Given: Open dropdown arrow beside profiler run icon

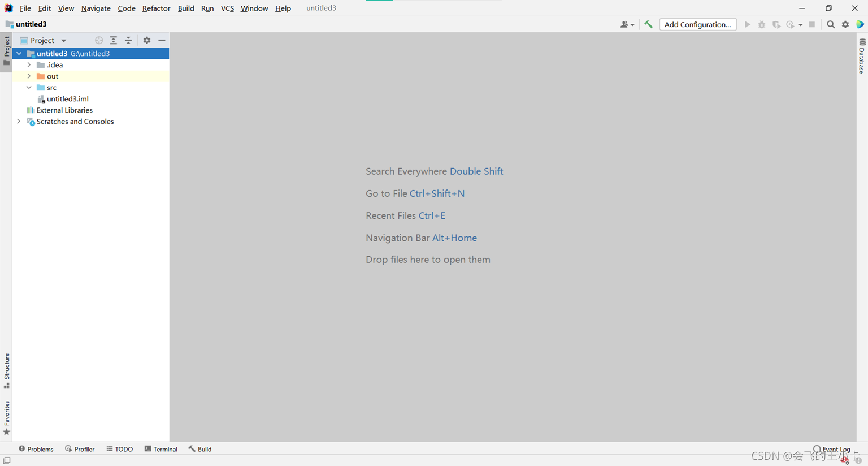Looking at the screenshot, I should (x=800, y=25).
